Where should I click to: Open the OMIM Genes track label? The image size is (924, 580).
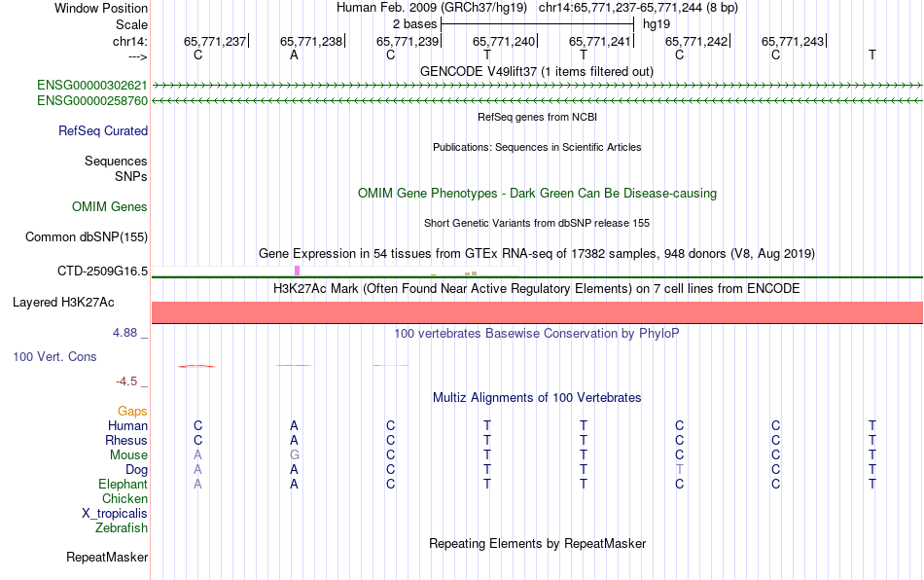click(x=110, y=207)
